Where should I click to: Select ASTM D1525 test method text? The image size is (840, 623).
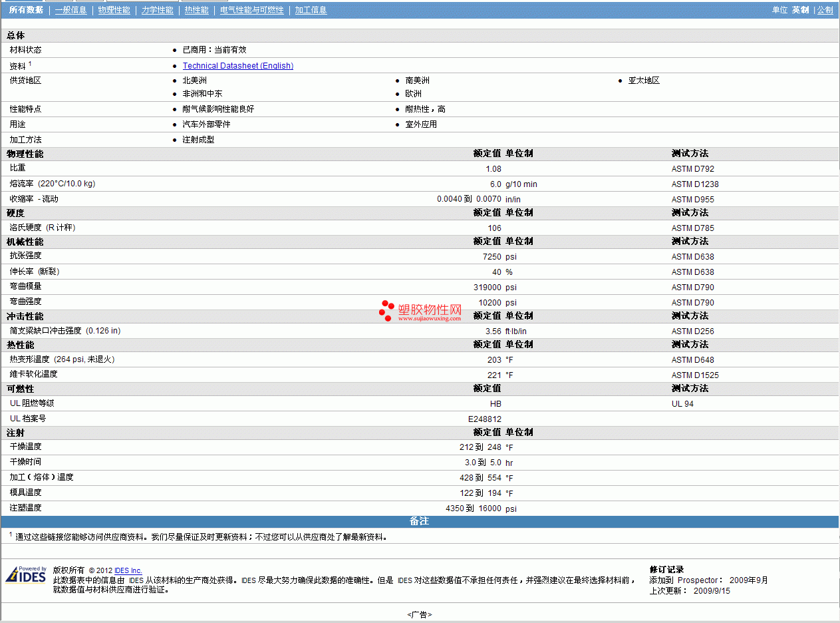[x=695, y=375]
